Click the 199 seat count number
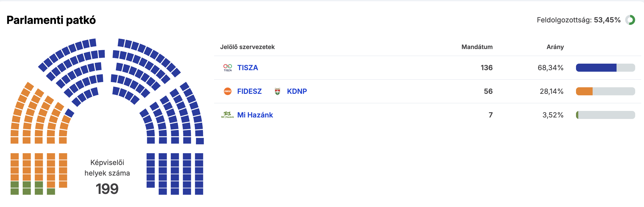The image size is (644, 207). (107, 189)
